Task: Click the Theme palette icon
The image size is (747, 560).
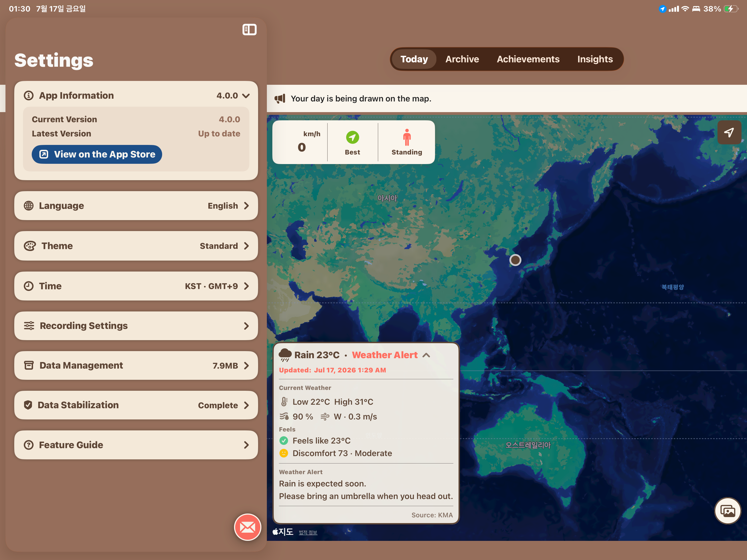Action: coord(30,246)
